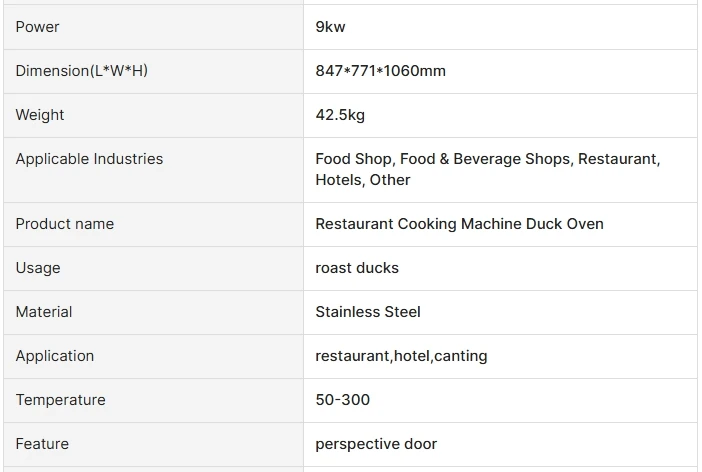Click the Feature label cell
This screenshot has width=702, height=472.
pos(42,444)
